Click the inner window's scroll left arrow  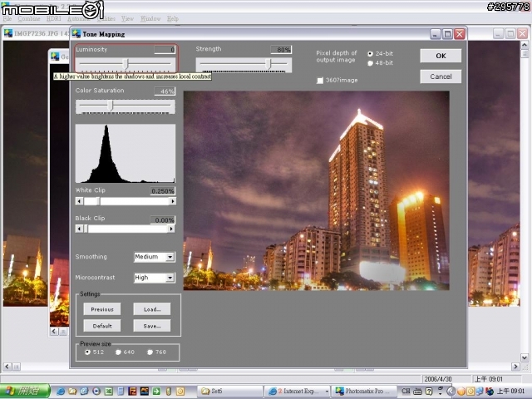coord(54,331)
